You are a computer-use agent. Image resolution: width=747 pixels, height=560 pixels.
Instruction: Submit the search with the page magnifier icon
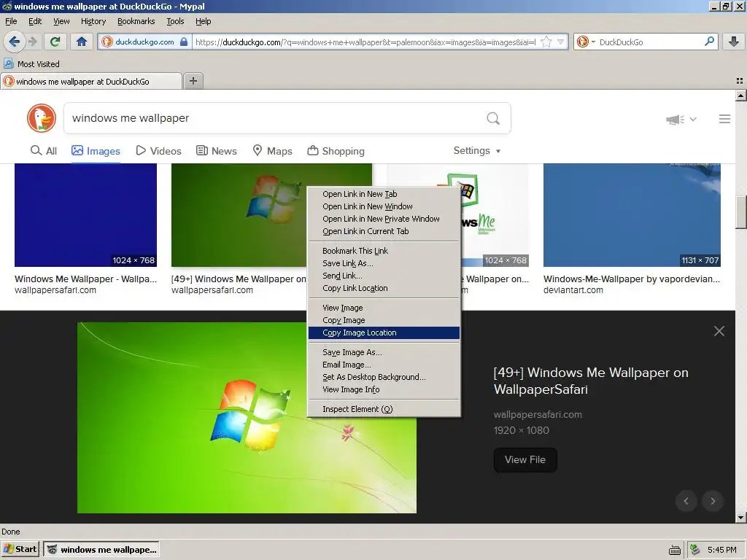(x=493, y=118)
